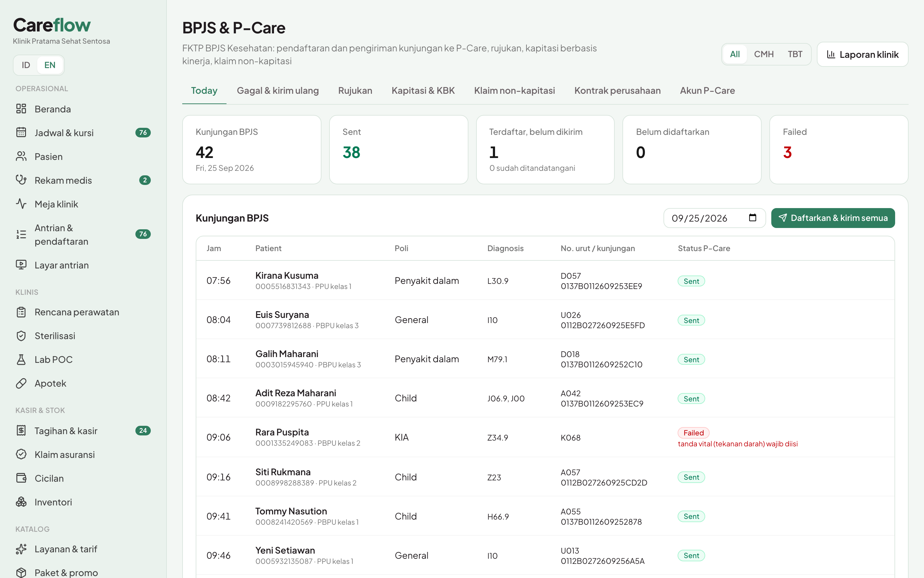
Task: Open Layar antrian monitor icon
Action: tap(21, 265)
